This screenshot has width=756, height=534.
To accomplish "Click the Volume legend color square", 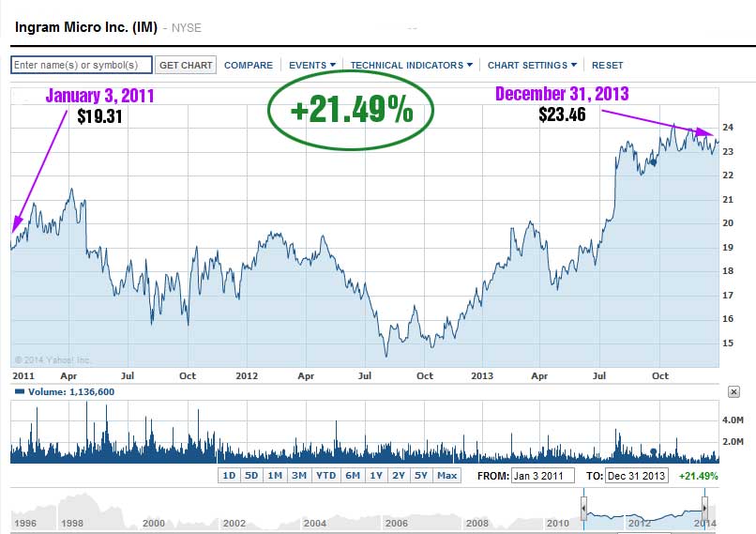I will (20, 391).
